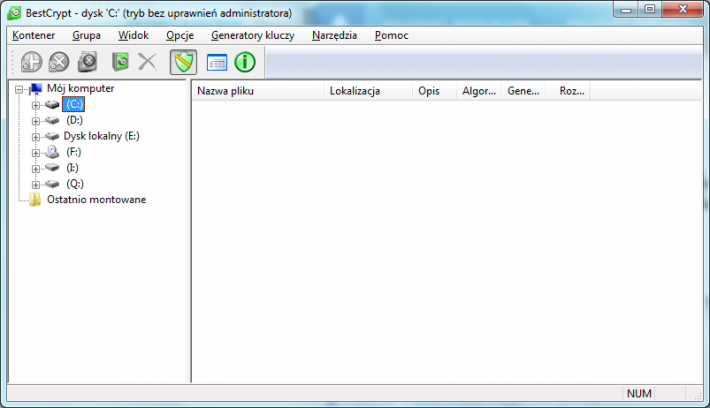This screenshot has height=408, width=710.
Task: Open the Narzędzia menu
Action: pyautogui.click(x=335, y=35)
